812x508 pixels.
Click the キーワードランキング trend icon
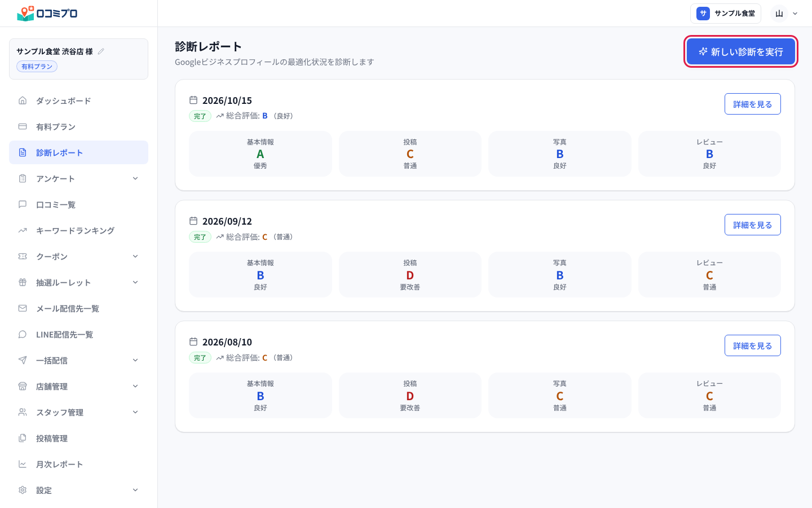[23, 230]
